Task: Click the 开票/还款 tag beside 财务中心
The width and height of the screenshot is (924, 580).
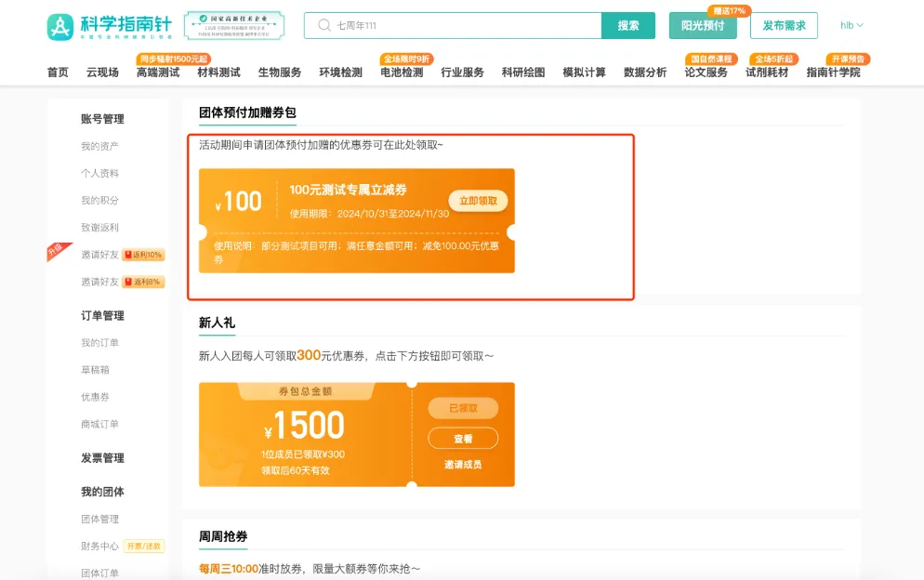Action: 144,547
